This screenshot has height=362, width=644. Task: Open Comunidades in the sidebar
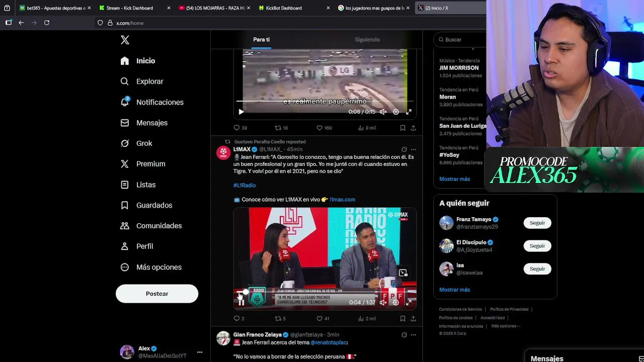151,226
